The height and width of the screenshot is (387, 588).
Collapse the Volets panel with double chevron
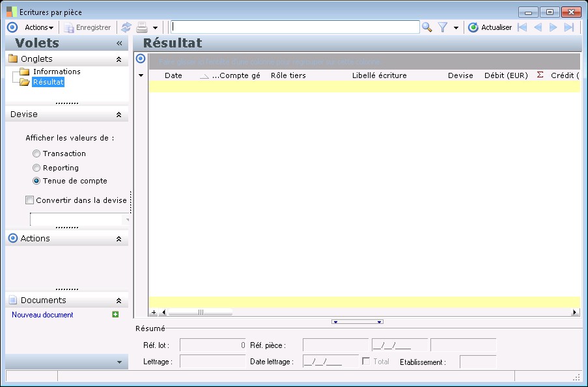coord(119,43)
